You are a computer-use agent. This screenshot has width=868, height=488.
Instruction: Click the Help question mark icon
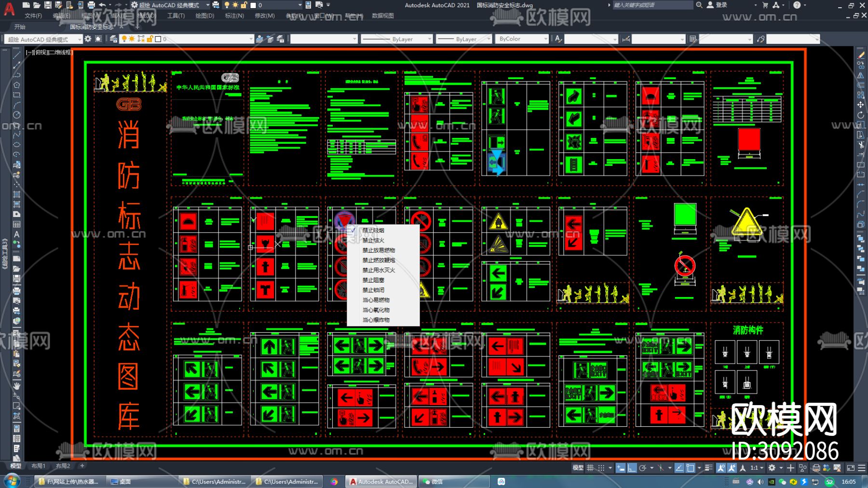tap(797, 5)
